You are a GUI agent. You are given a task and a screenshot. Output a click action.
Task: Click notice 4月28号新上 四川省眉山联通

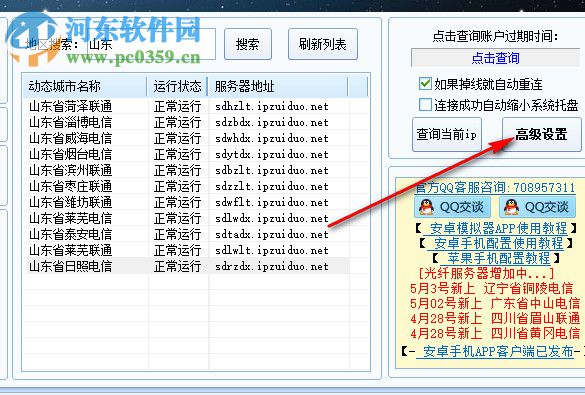495,319
